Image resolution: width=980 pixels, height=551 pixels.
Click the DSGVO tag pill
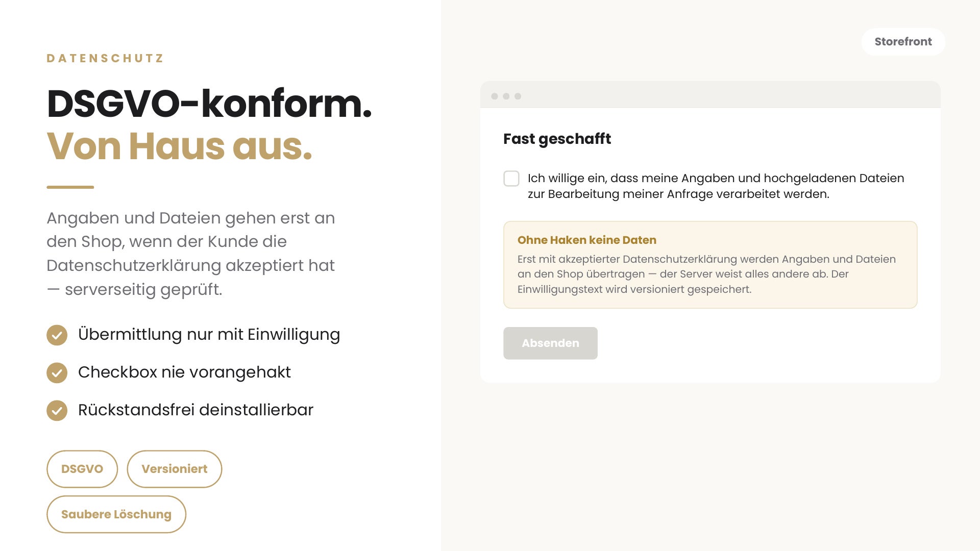coord(82,469)
